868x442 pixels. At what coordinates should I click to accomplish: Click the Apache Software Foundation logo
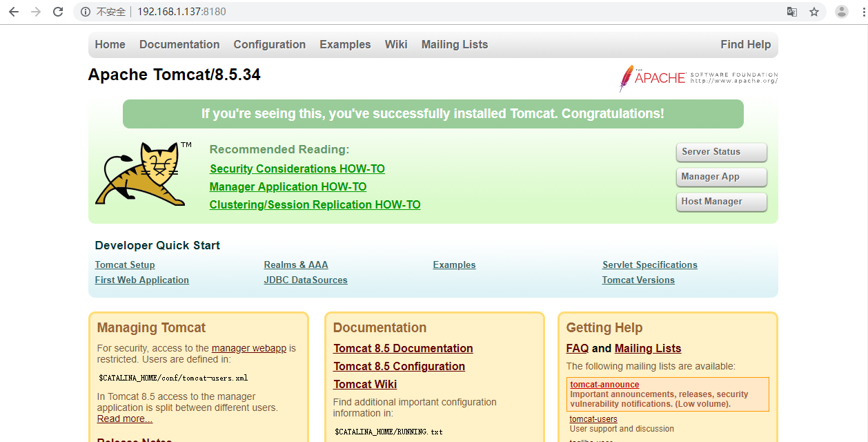click(x=698, y=78)
